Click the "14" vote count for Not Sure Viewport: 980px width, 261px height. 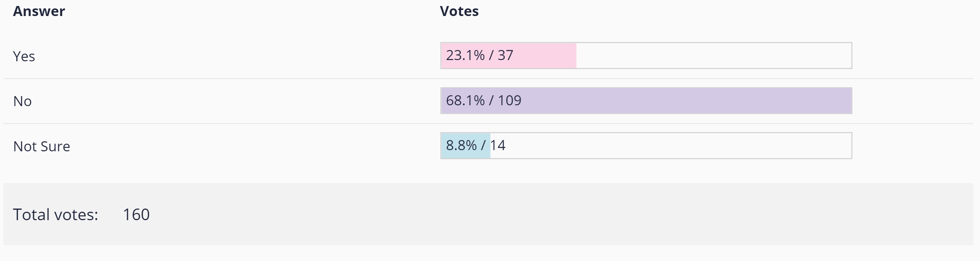pyautogui.click(x=498, y=145)
